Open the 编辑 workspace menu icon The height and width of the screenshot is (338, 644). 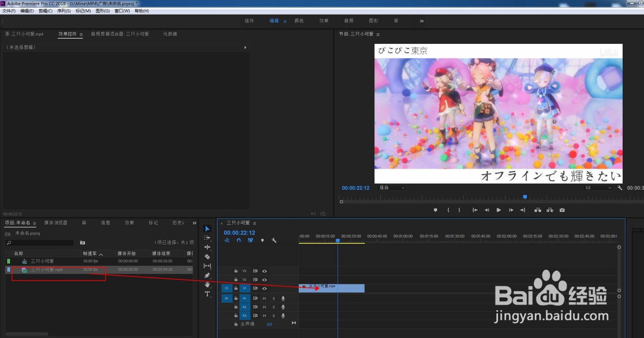point(285,21)
